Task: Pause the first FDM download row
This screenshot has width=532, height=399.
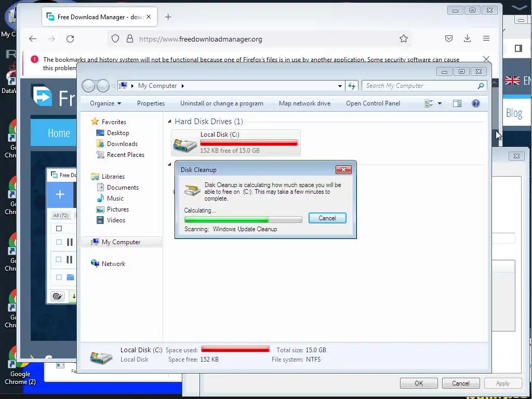Action: [70, 242]
